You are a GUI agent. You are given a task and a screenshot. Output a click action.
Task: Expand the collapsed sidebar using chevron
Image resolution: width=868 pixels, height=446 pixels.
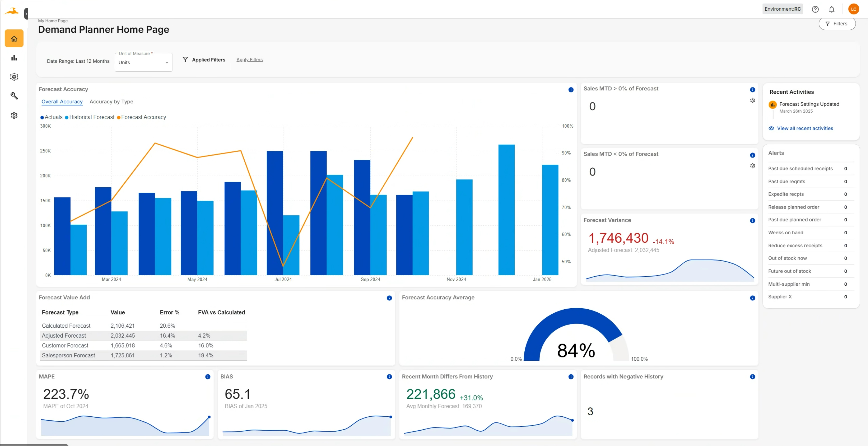pyautogui.click(x=26, y=14)
